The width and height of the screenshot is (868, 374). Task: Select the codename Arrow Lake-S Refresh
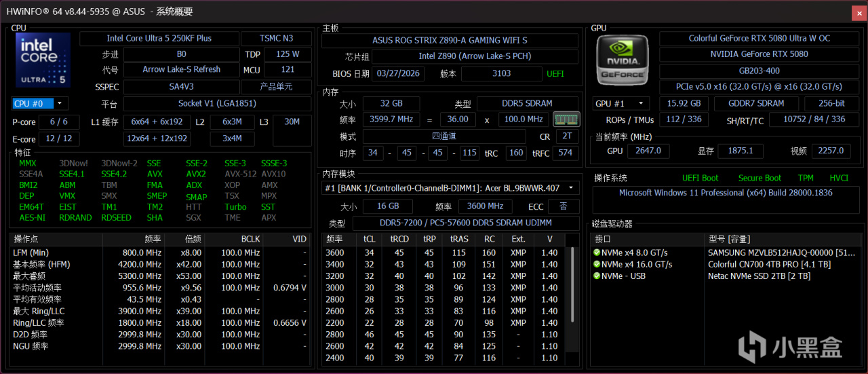point(182,70)
